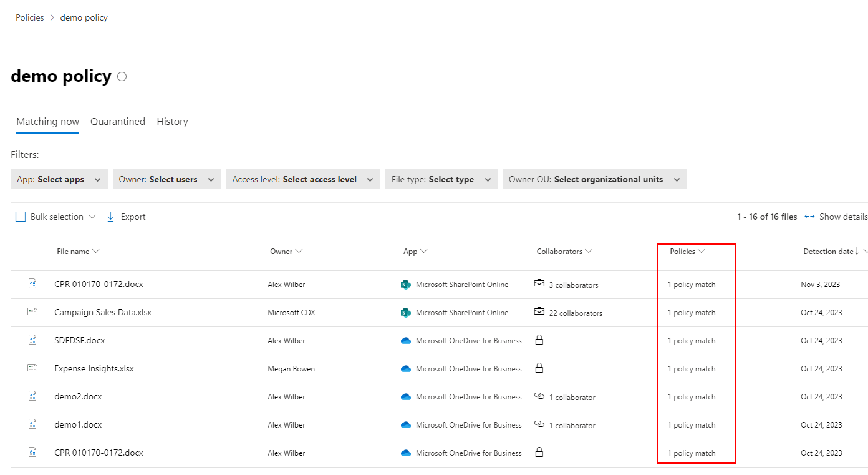The image size is (868, 475).
Task: Expand the Owner: Select users filter
Action: click(x=166, y=179)
